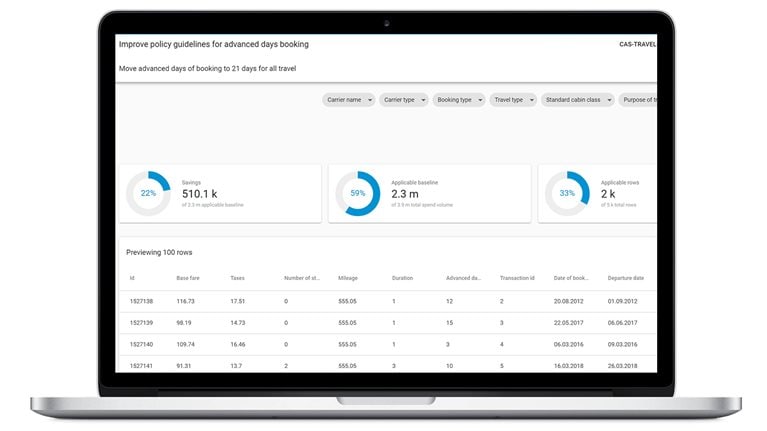Click taxes value 14.73

pyautogui.click(x=238, y=323)
